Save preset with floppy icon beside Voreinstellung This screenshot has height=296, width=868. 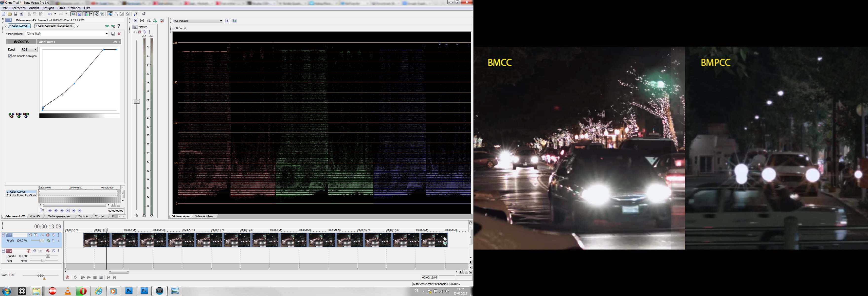coord(113,34)
